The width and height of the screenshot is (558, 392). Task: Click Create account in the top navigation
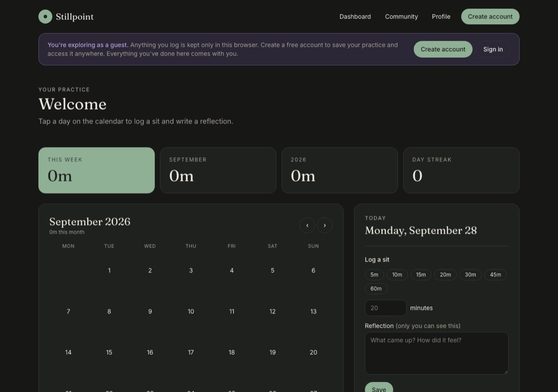pyautogui.click(x=490, y=16)
